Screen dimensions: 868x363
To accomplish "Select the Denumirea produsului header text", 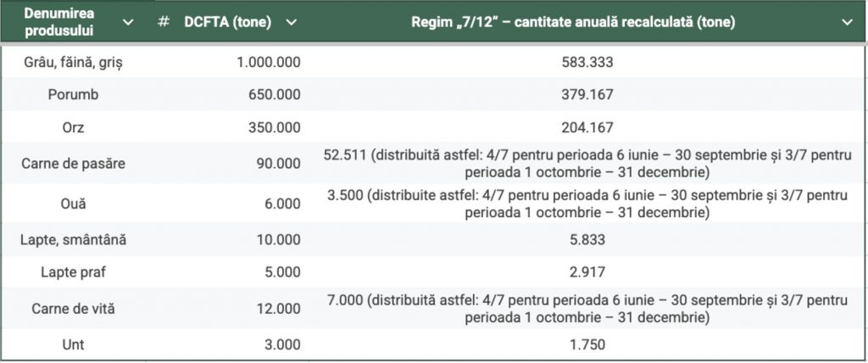I will point(59,21).
